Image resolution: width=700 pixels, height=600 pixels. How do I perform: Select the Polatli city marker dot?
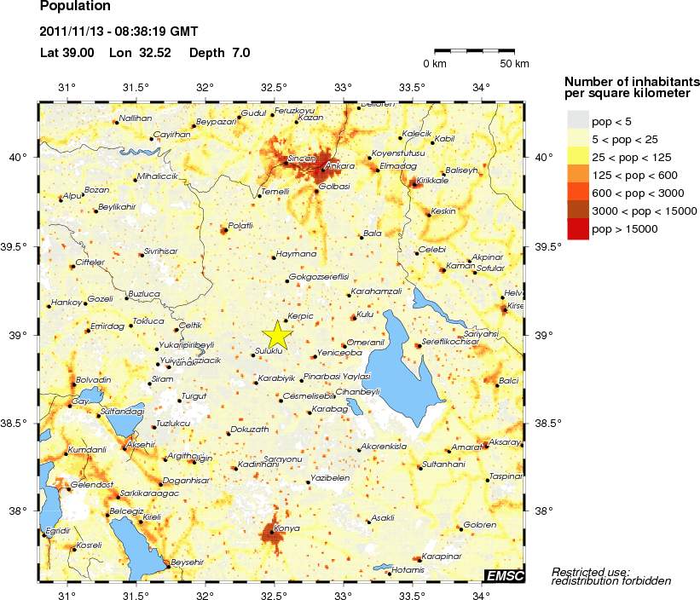(x=223, y=230)
